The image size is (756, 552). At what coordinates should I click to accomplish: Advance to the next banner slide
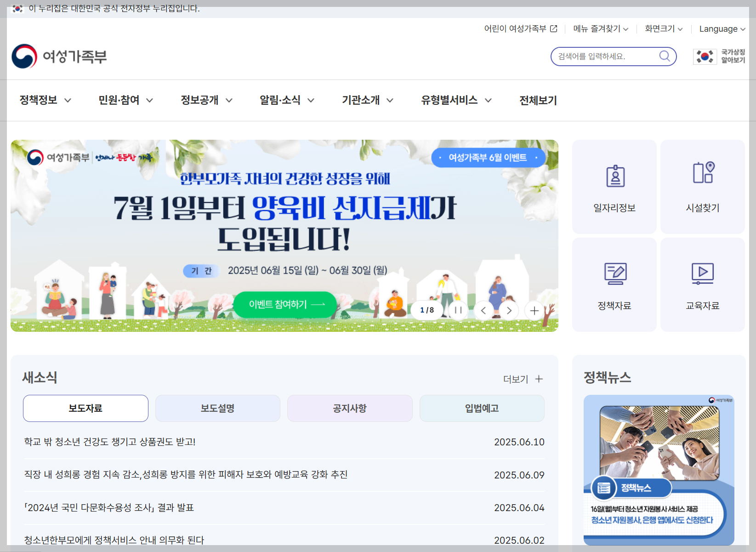[x=509, y=311]
